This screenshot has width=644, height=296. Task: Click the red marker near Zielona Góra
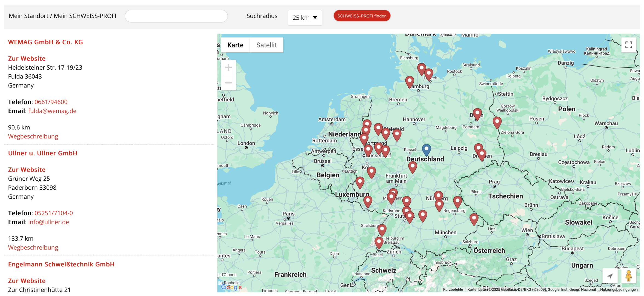[497, 122]
